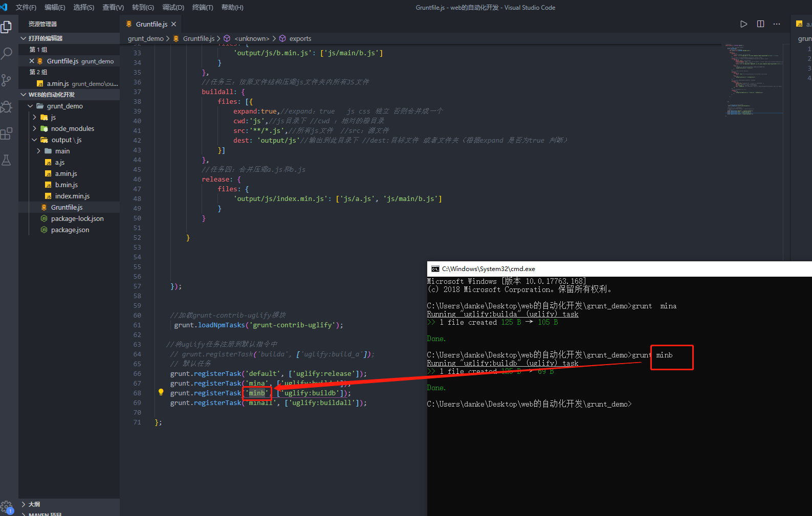Click 'uglify:buildall' on line 69
The image size is (812, 516).
(322, 402)
